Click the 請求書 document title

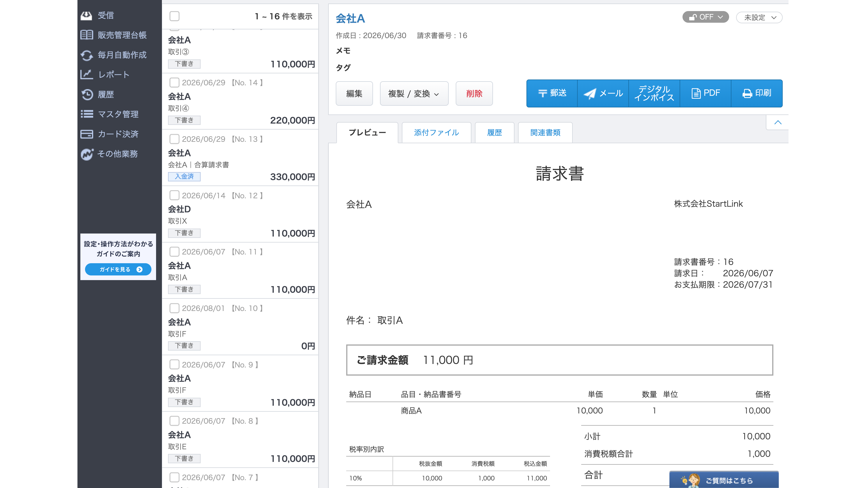point(560,174)
